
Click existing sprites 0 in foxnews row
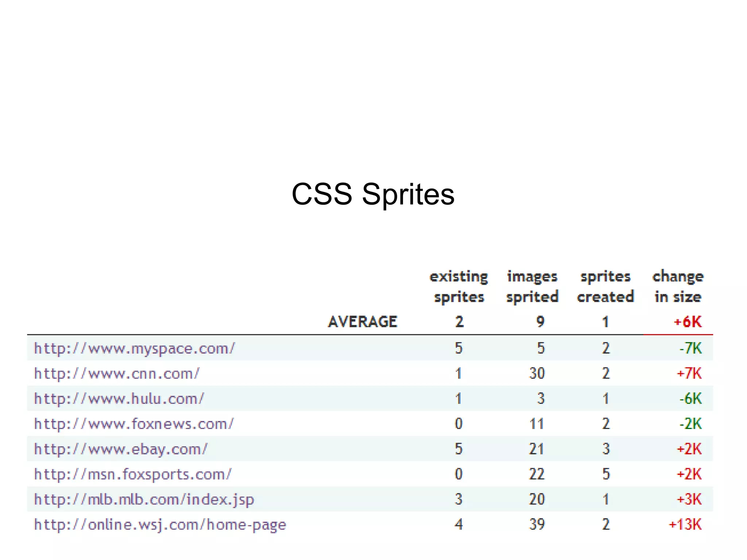(x=459, y=424)
